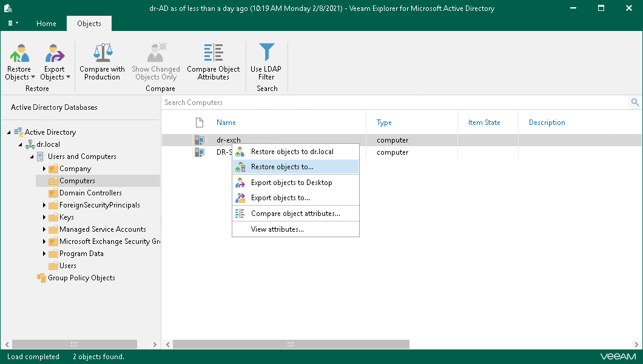Click the Company folder icon
Screen dimensions: 643x364
pos(53,169)
